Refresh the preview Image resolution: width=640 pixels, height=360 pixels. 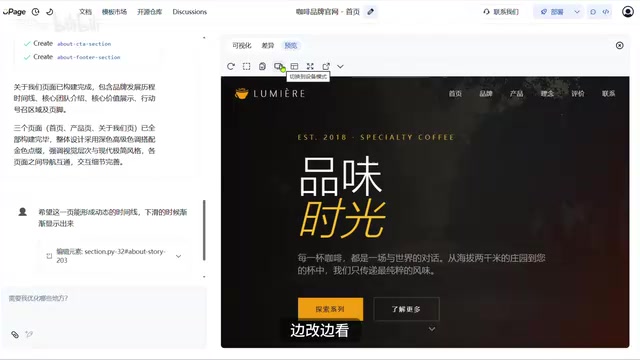(x=231, y=66)
